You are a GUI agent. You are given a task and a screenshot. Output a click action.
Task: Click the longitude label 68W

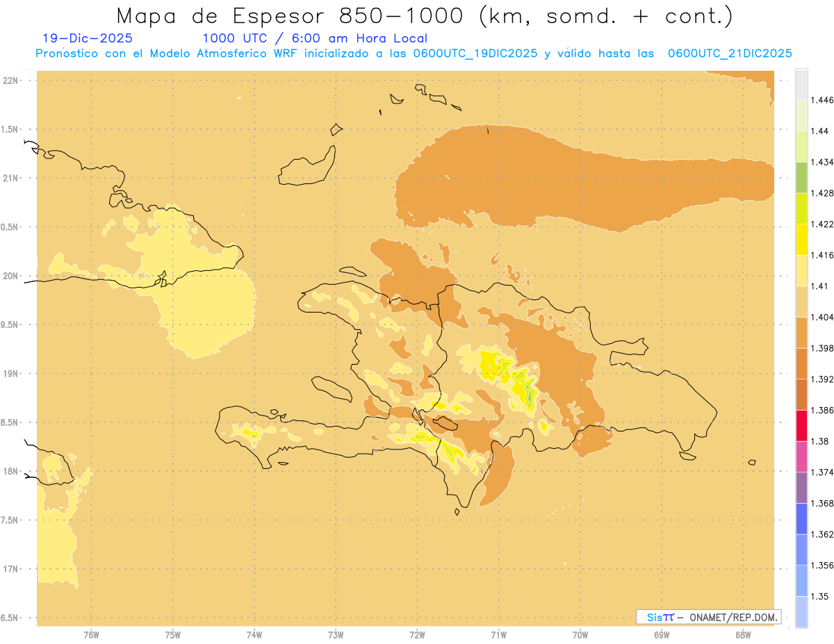pyautogui.click(x=743, y=634)
